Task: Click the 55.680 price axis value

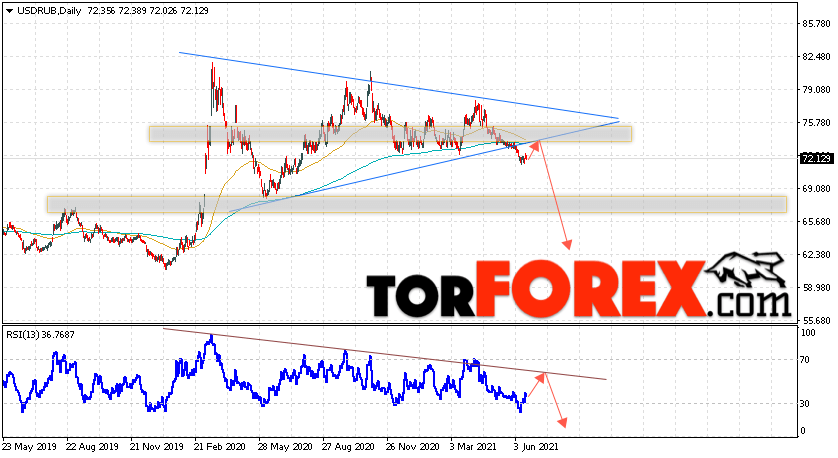Action: tap(816, 321)
